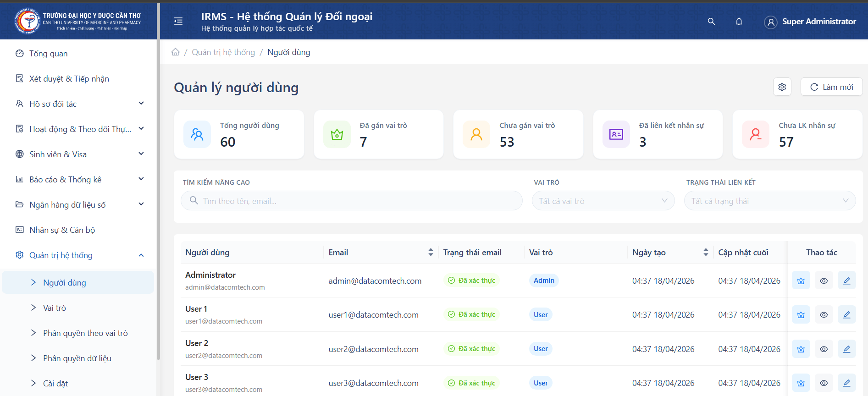Open the Vai trò filter dropdown
The width and height of the screenshot is (868, 396).
coord(603,201)
